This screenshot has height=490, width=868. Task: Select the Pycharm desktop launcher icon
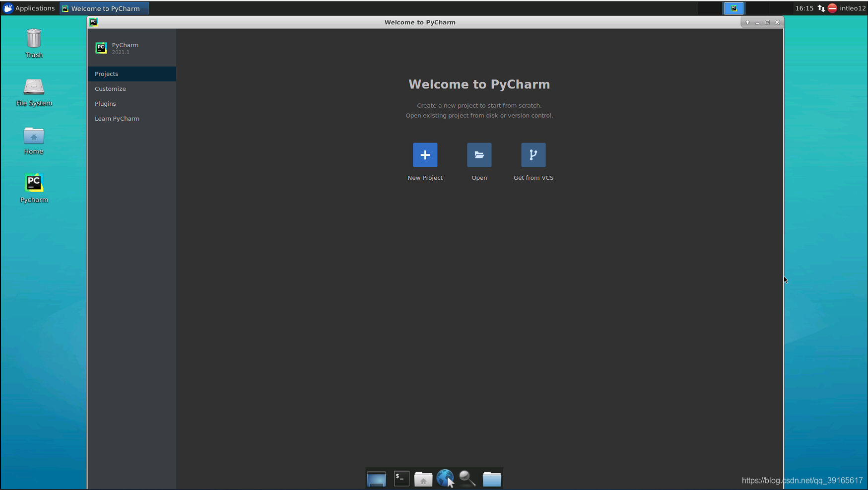tap(34, 189)
